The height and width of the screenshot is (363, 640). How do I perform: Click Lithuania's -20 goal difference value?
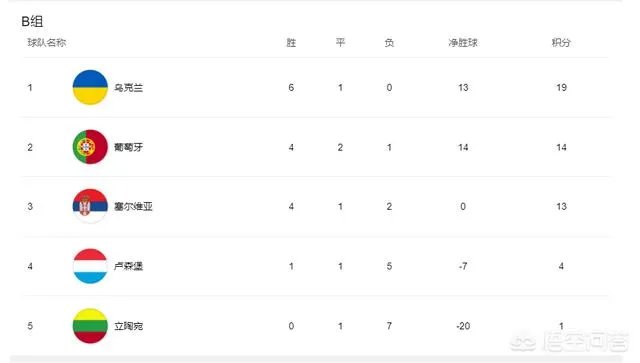[463, 326]
